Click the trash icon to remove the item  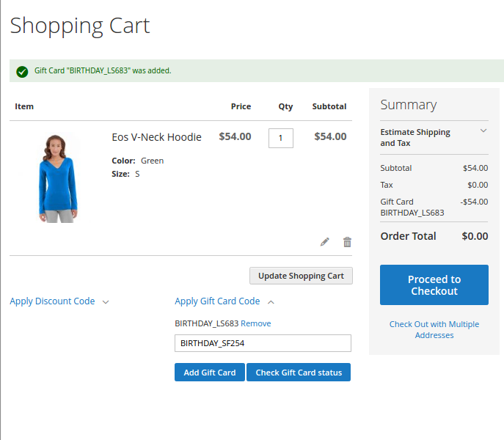[x=347, y=242]
